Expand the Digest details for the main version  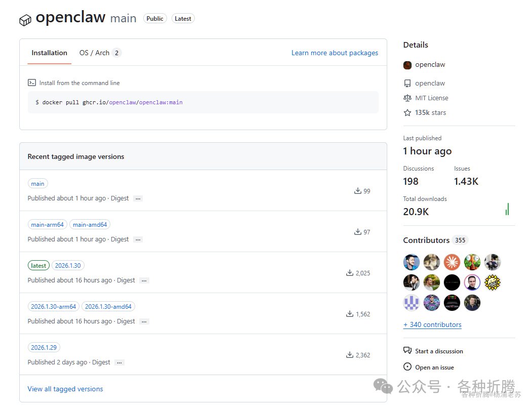[x=138, y=198]
